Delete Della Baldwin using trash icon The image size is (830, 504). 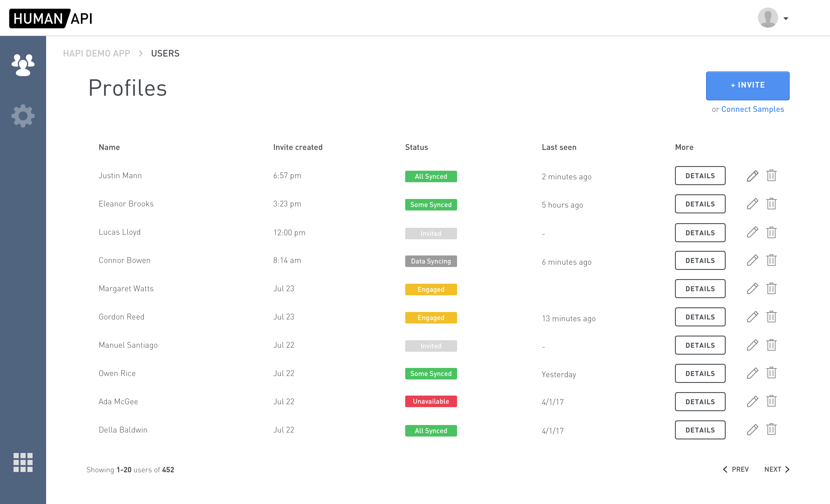(x=771, y=430)
